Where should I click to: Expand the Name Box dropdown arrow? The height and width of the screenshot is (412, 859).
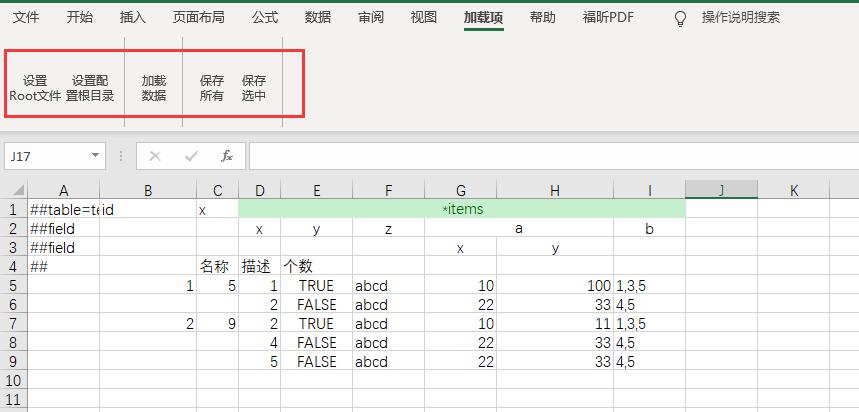pyautogui.click(x=96, y=156)
